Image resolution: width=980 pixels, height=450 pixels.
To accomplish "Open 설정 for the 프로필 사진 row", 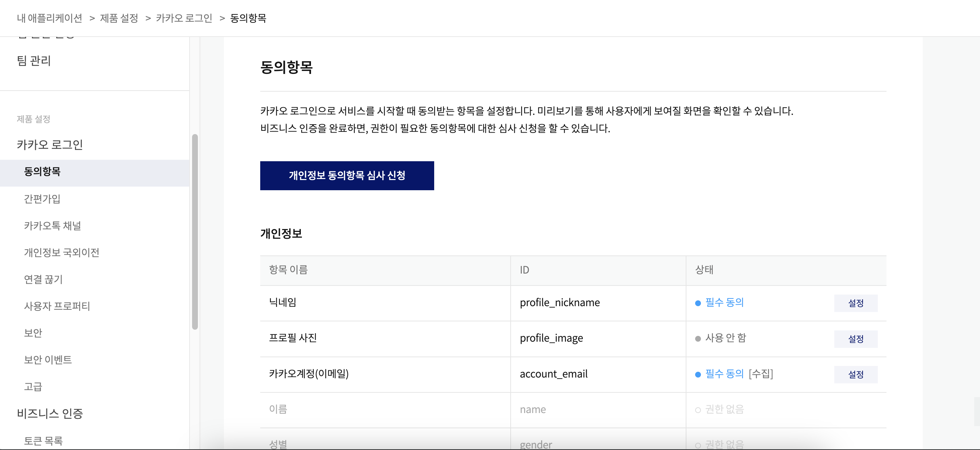I will [855, 338].
